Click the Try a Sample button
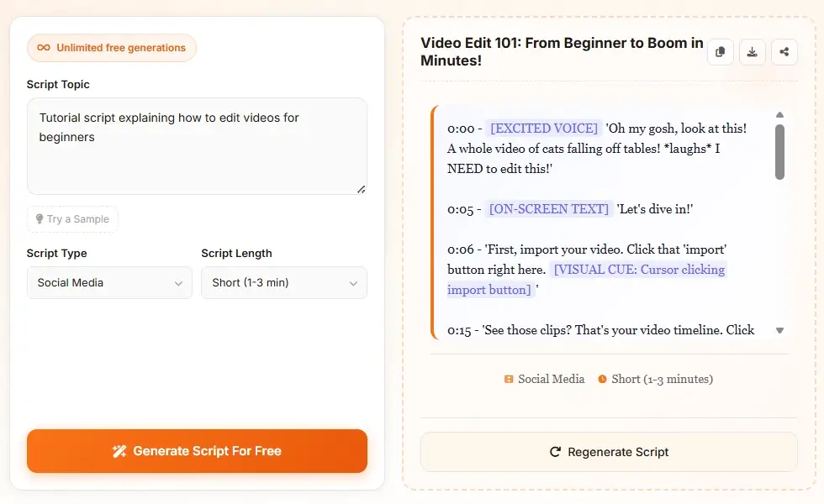 tap(72, 219)
